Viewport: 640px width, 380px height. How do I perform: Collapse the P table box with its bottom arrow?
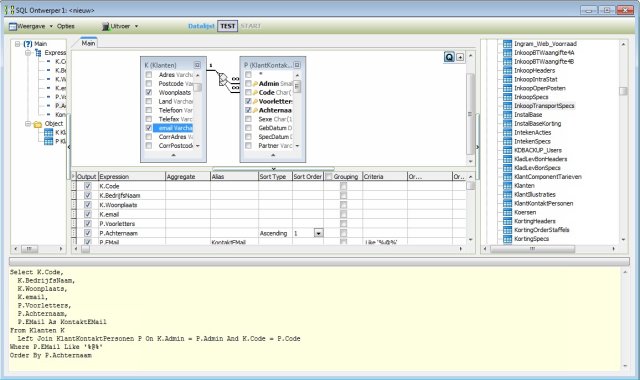point(273,155)
